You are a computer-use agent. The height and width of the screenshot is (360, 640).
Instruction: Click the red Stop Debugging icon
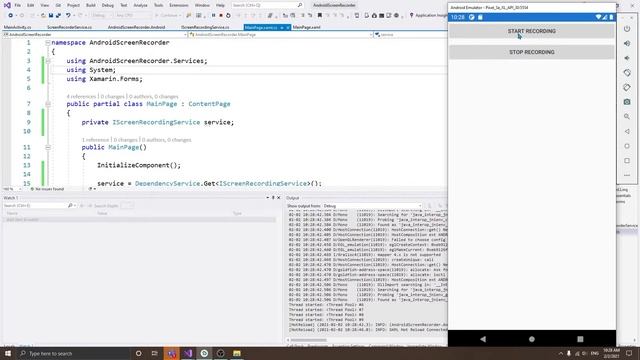(x=221, y=16)
